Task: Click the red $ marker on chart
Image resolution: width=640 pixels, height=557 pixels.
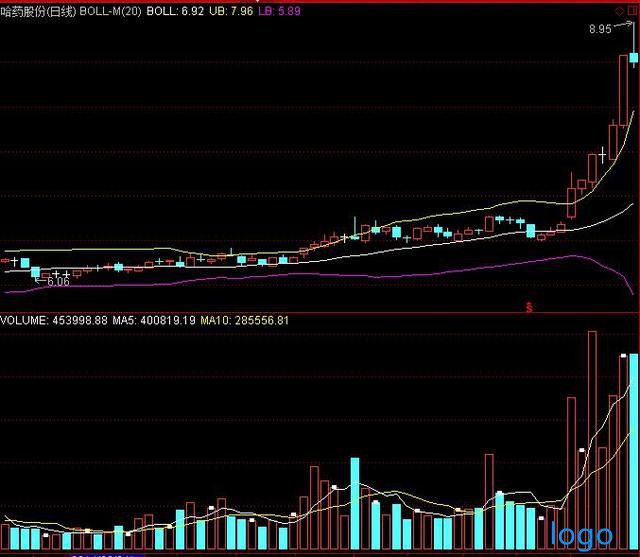Action: (x=530, y=306)
